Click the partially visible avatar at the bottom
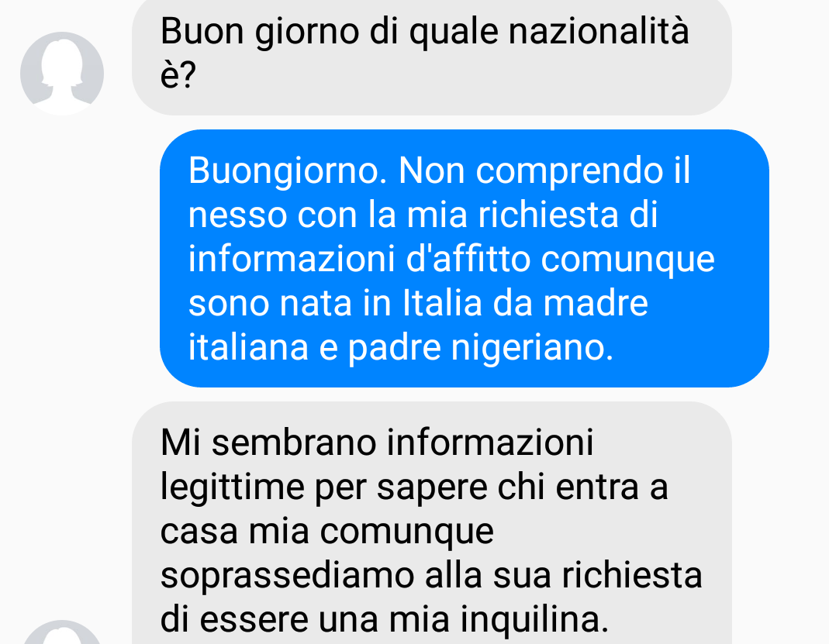 62,632
